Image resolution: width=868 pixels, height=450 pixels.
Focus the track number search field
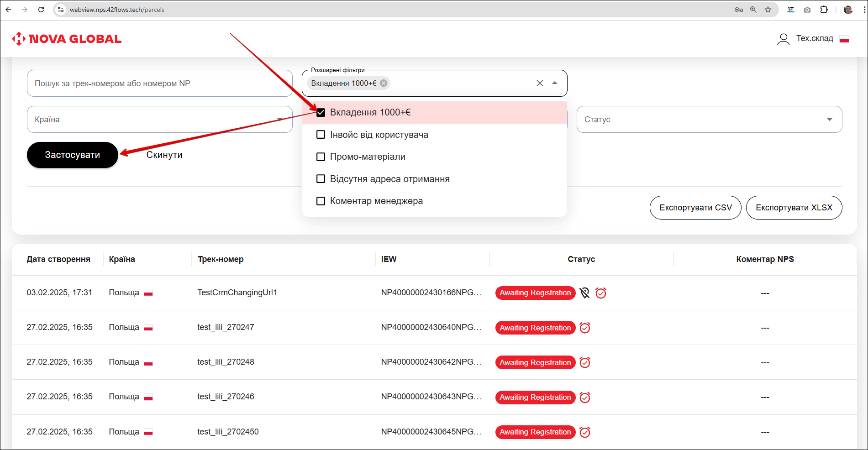pyautogui.click(x=159, y=84)
